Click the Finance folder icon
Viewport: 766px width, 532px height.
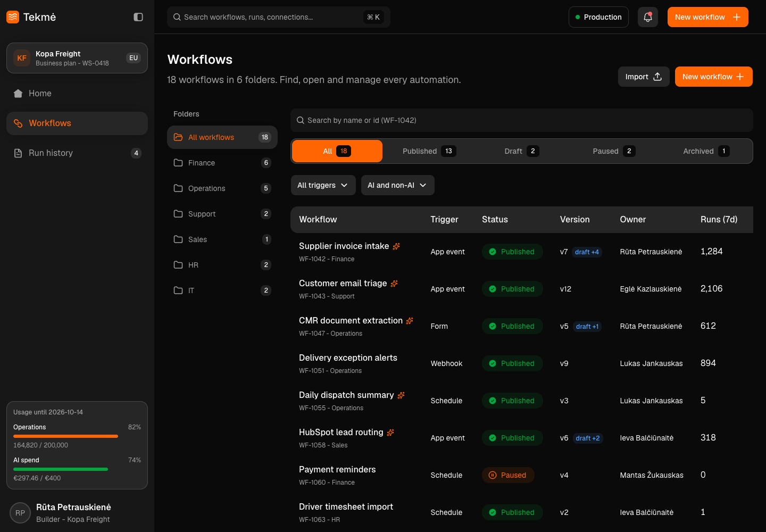click(x=178, y=163)
